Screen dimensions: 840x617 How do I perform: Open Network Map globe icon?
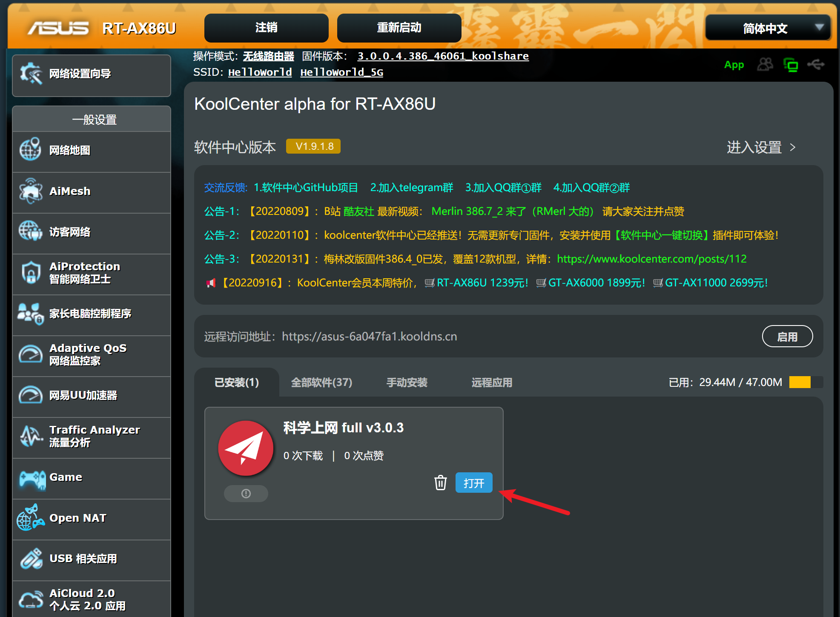coord(31,150)
